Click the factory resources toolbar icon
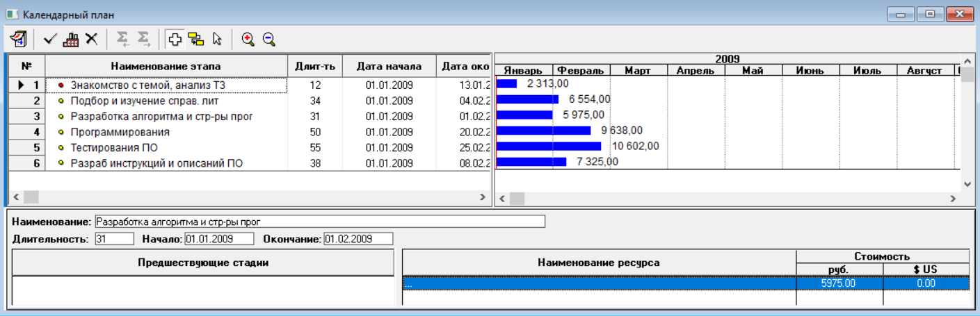980x316 pixels. click(x=71, y=39)
